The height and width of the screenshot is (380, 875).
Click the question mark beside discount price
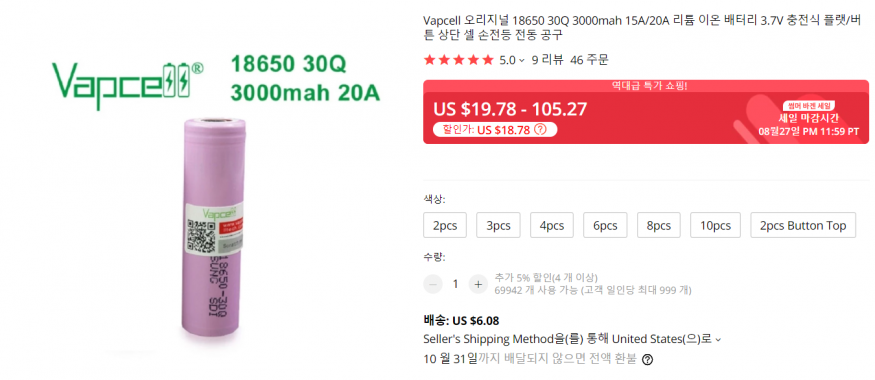point(540,130)
